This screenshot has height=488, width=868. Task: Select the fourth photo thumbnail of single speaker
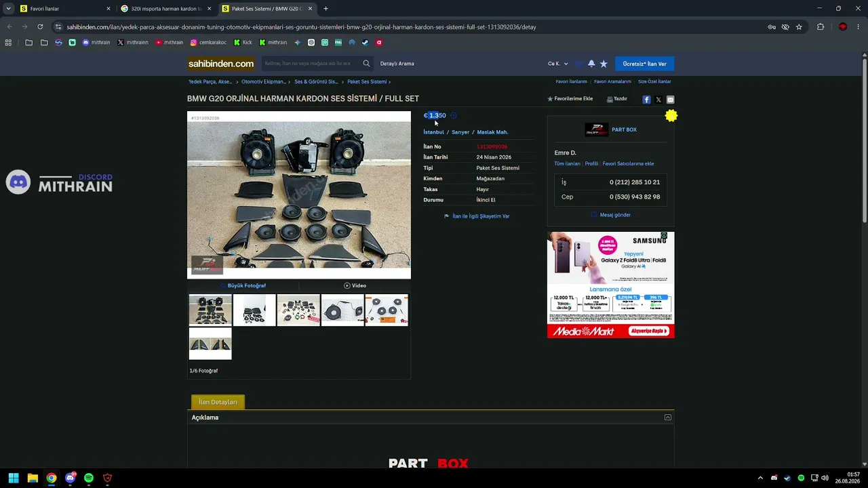click(x=342, y=310)
